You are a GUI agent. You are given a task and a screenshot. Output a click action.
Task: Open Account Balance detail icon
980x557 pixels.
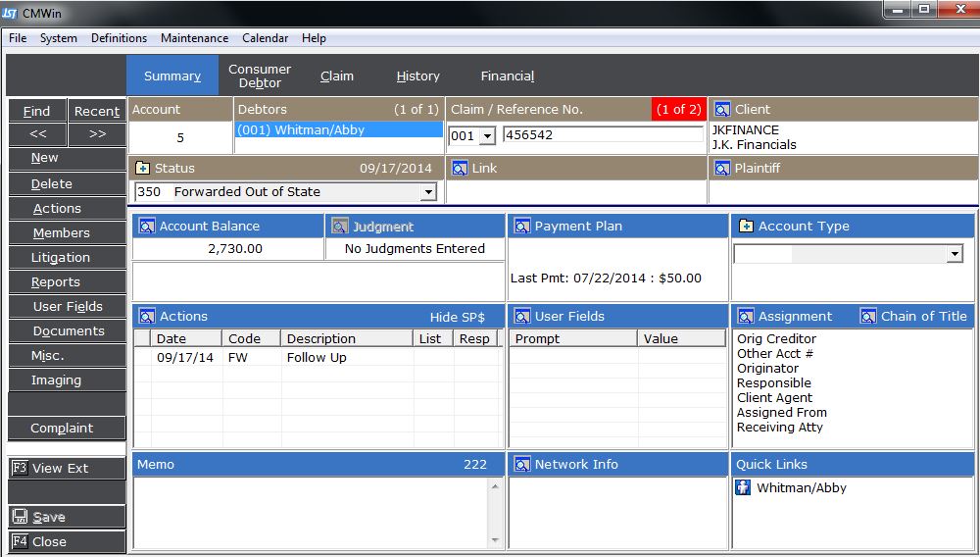[x=147, y=227]
